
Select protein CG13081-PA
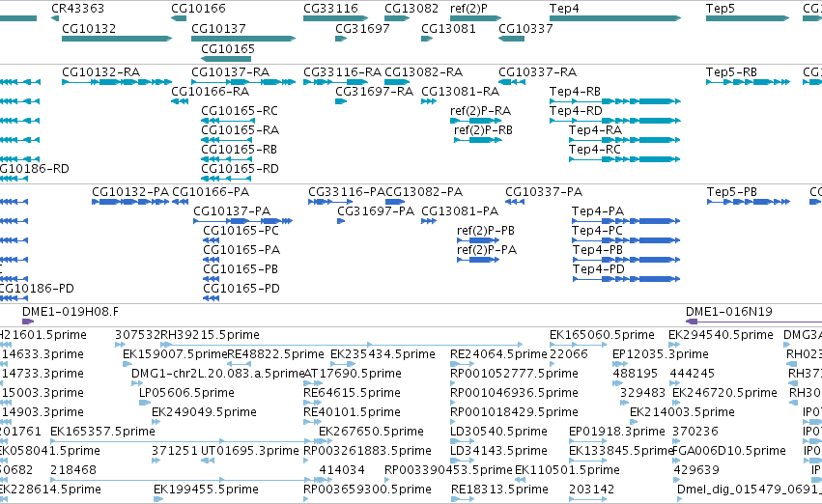pos(429,222)
